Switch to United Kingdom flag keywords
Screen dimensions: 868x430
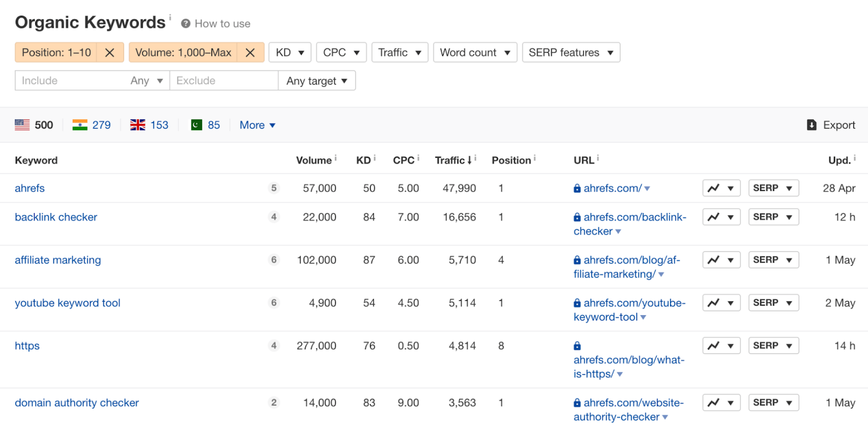click(149, 125)
